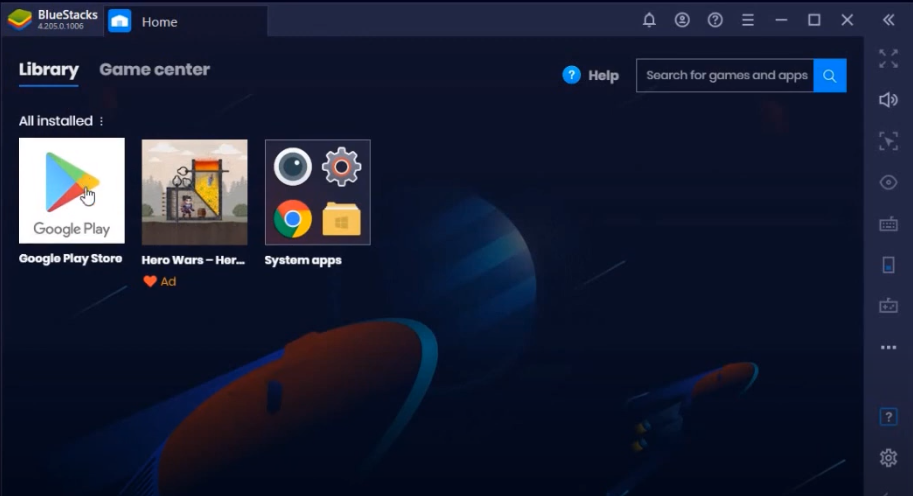
Task: Open the account profile icon
Action: (682, 20)
